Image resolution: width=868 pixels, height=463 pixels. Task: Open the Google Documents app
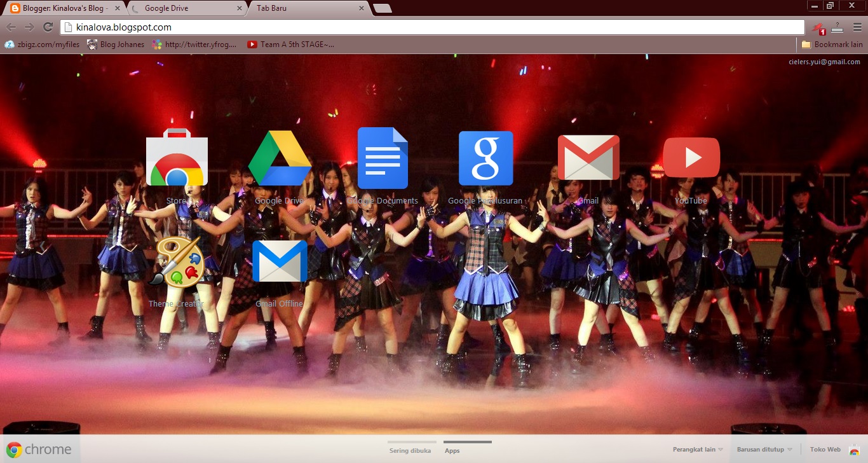383,158
